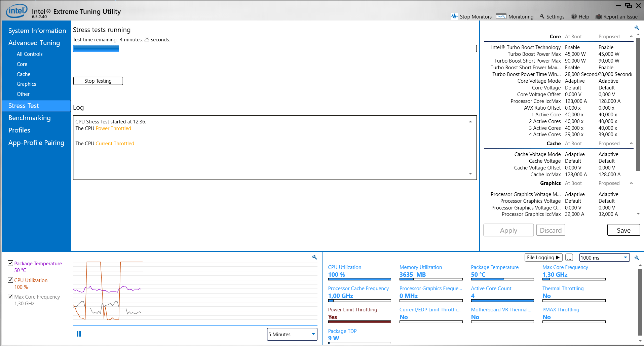Click the Package TDP 9 W tile
Screen dimensions: 644x346
(x=359, y=336)
